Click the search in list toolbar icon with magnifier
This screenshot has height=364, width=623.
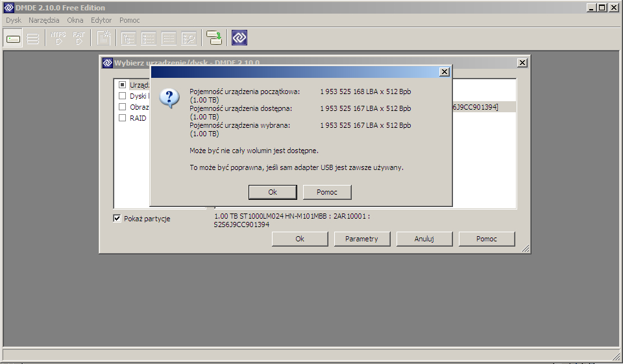coord(189,38)
